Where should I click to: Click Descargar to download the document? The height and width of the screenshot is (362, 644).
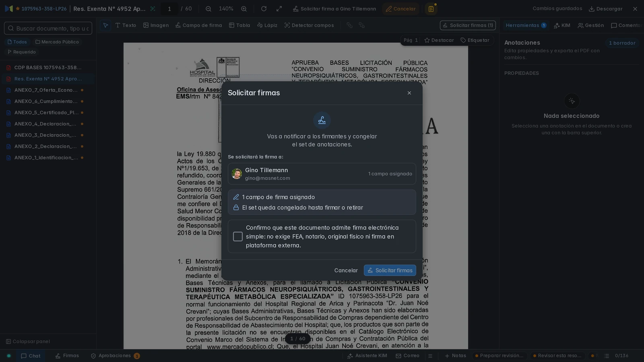tap(605, 9)
